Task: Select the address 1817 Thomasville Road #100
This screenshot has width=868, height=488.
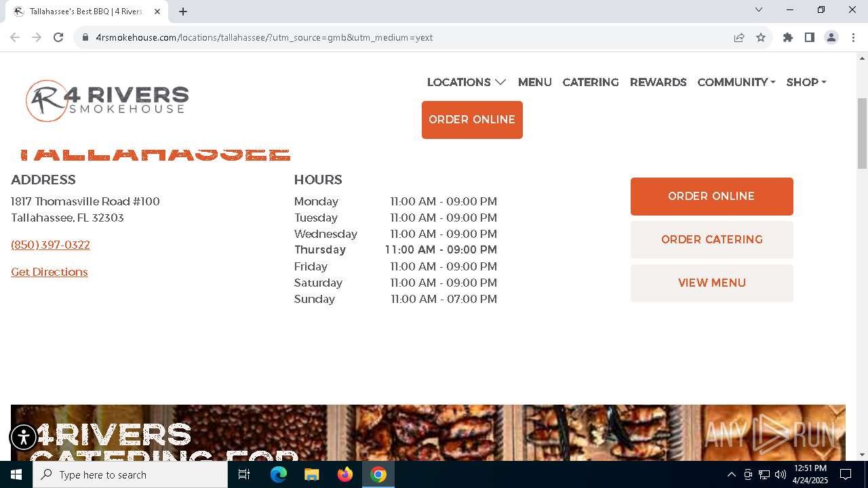Action: pos(85,201)
